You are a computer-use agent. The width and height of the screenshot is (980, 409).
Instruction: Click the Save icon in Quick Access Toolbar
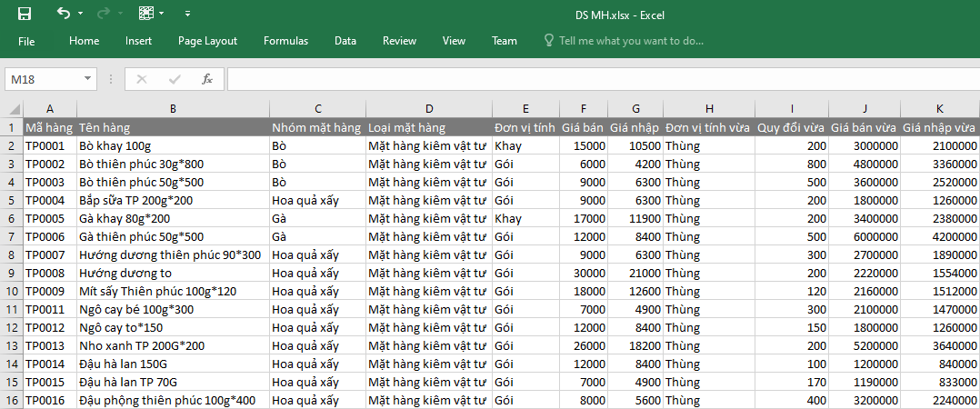[25, 14]
